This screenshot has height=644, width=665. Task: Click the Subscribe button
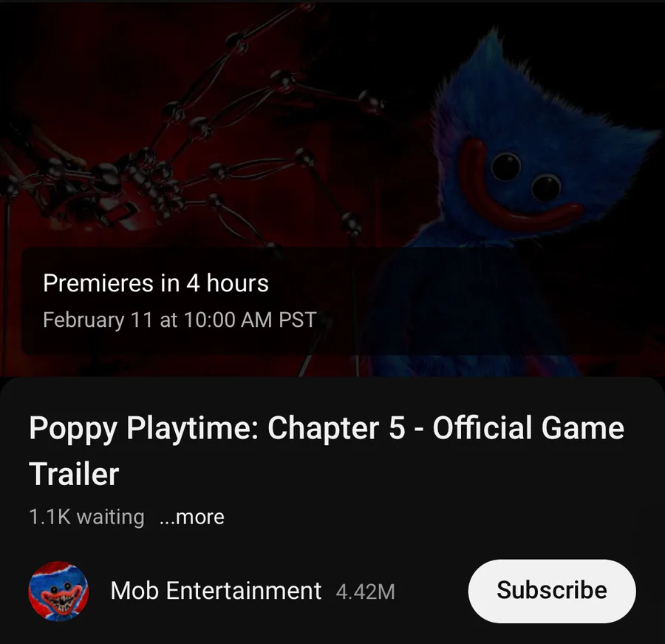[x=552, y=591]
